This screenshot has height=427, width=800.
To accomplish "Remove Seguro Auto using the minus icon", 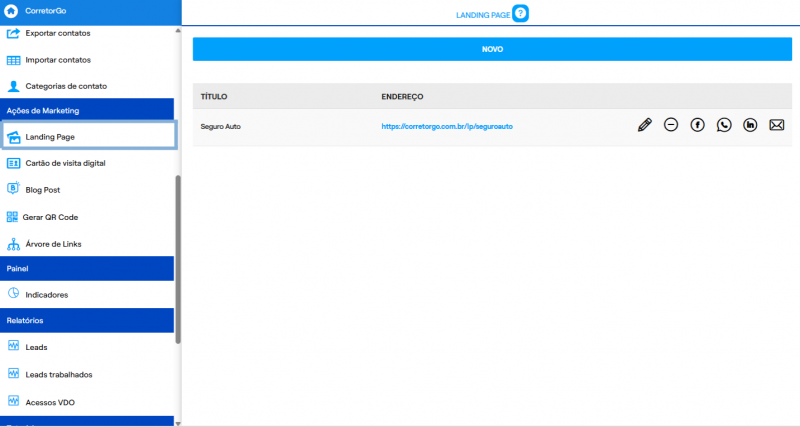I will [x=671, y=124].
